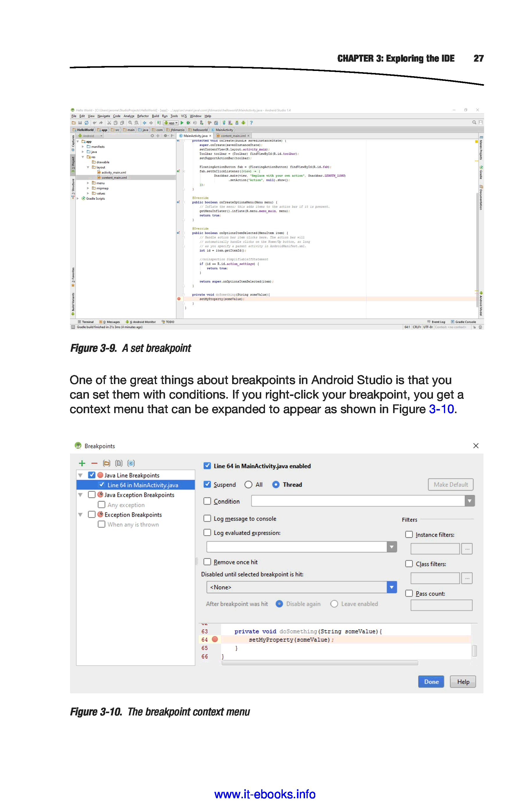
Task: Collapse the Java Line Breakpoints tree group
Action: (80, 475)
